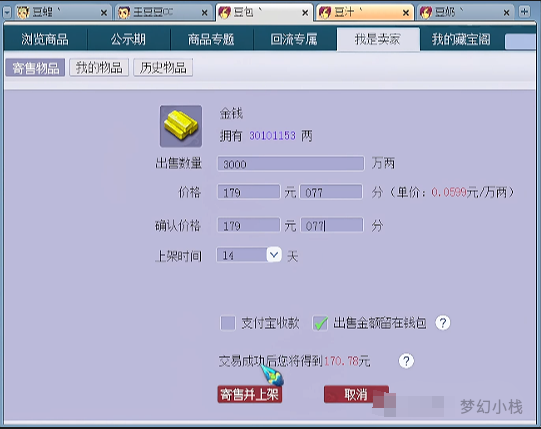Switch to 浏览商品 tab
This screenshot has width=541, height=429.
pos(45,39)
